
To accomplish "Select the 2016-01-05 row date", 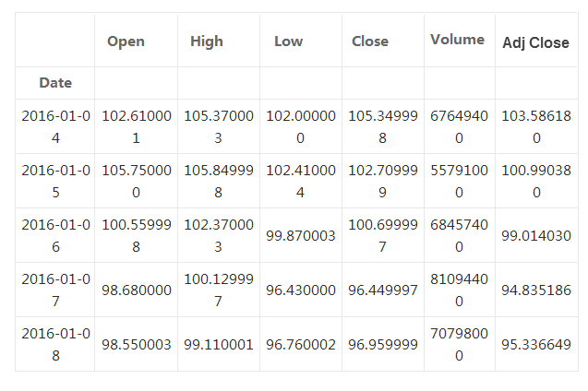I will click(55, 183).
